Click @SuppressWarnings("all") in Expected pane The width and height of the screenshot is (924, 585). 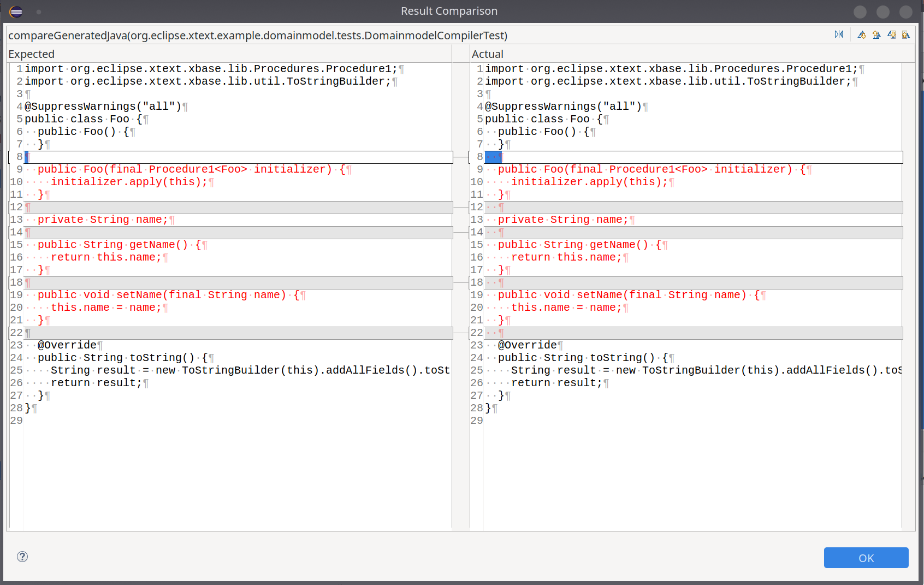(x=103, y=107)
